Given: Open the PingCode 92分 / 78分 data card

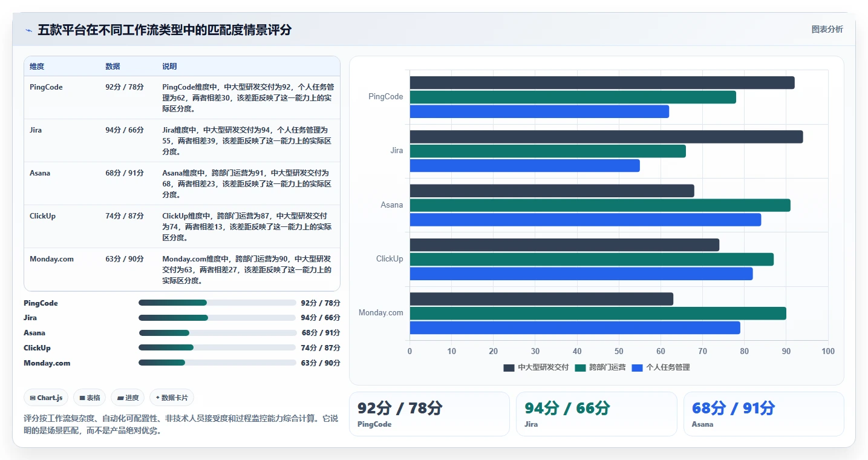Looking at the screenshot, I should tap(429, 414).
